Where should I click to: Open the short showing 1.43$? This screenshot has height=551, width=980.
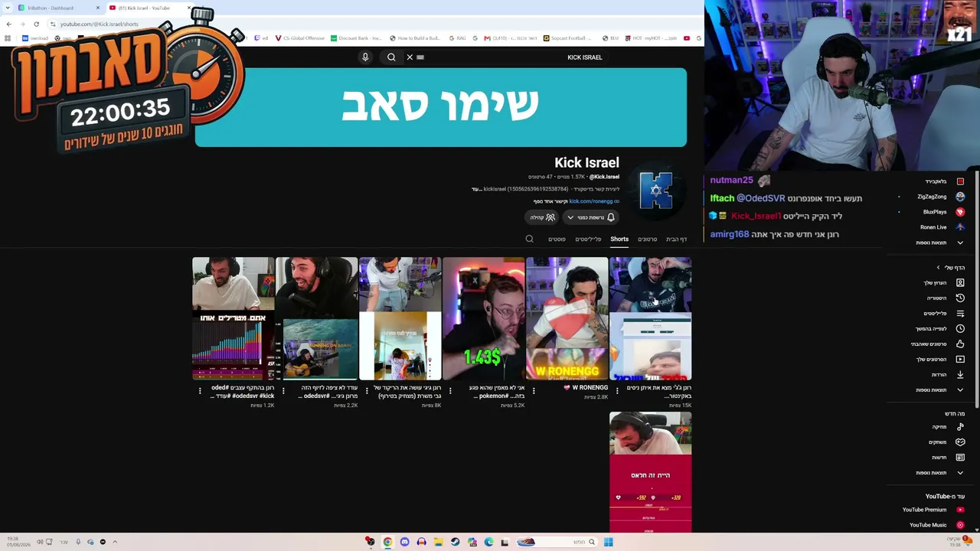click(x=483, y=318)
